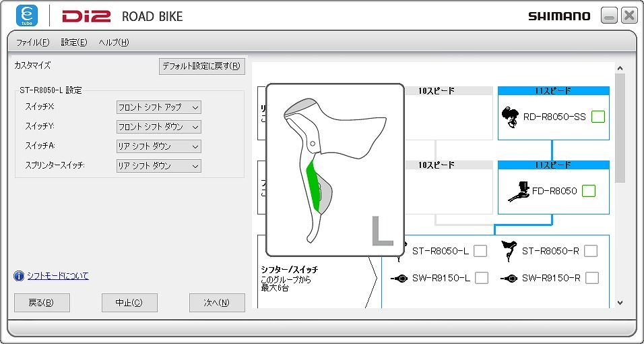Open the ヘルプ(H) menu
This screenshot has width=644, height=344.
tap(114, 42)
